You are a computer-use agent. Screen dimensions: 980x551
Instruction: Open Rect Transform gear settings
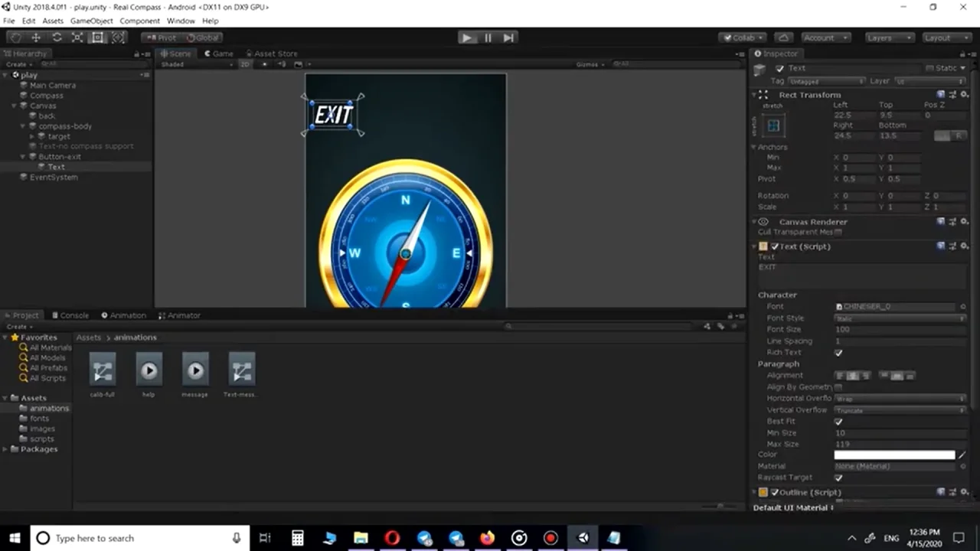pyautogui.click(x=965, y=94)
